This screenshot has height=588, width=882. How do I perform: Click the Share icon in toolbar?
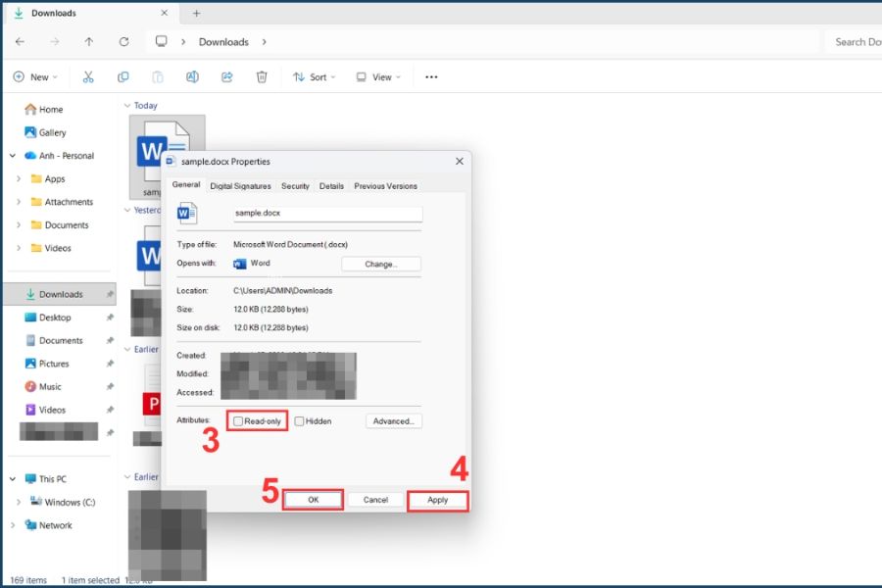pos(227,77)
